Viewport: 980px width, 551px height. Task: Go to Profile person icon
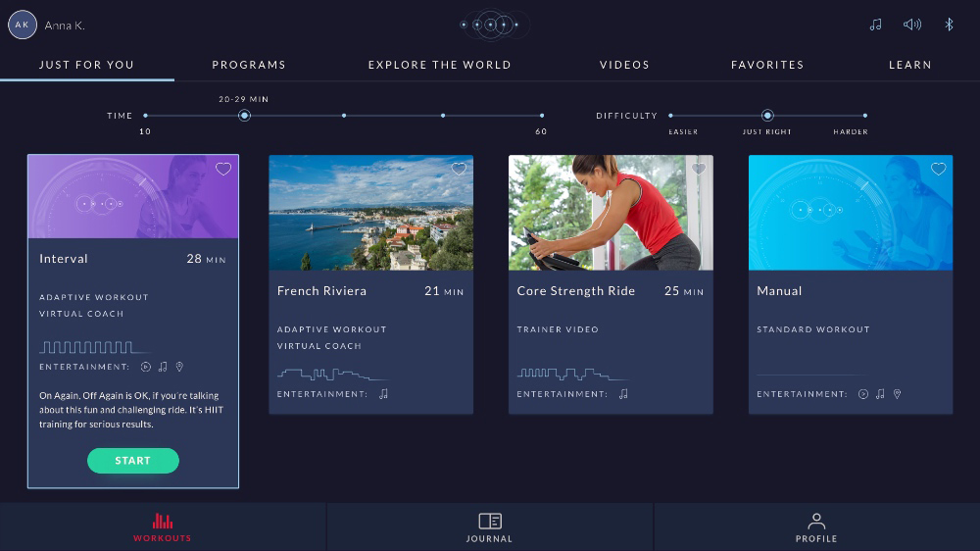coord(816,521)
